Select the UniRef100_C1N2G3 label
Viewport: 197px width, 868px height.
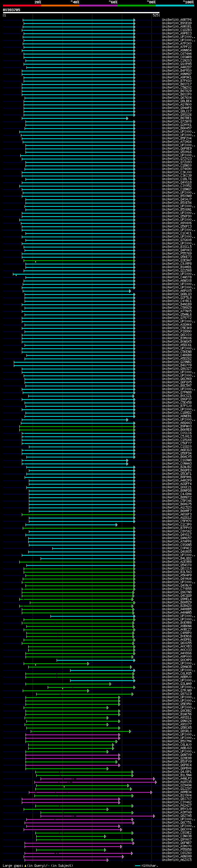pos(177,60)
